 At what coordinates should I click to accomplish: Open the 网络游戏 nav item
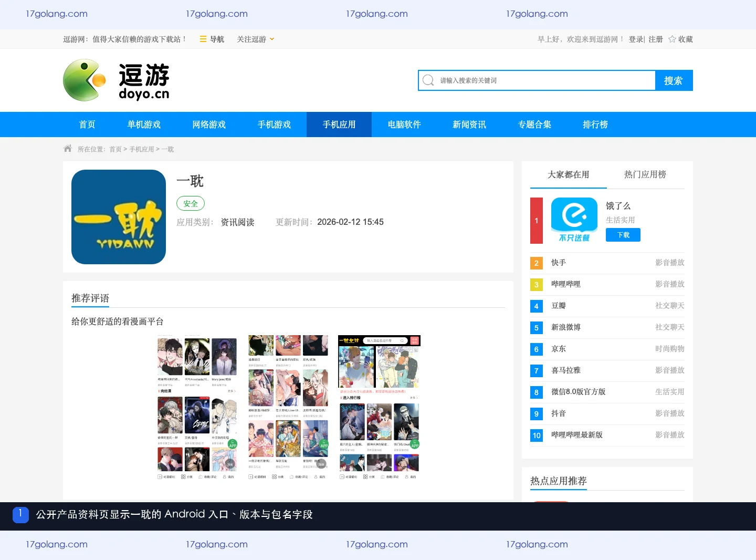click(209, 125)
